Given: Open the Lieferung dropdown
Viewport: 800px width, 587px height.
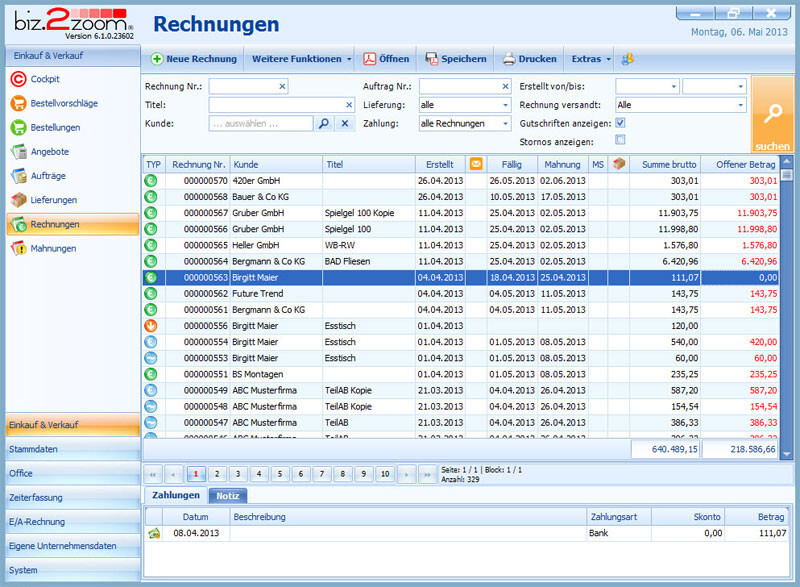Looking at the screenshot, I should [x=505, y=105].
